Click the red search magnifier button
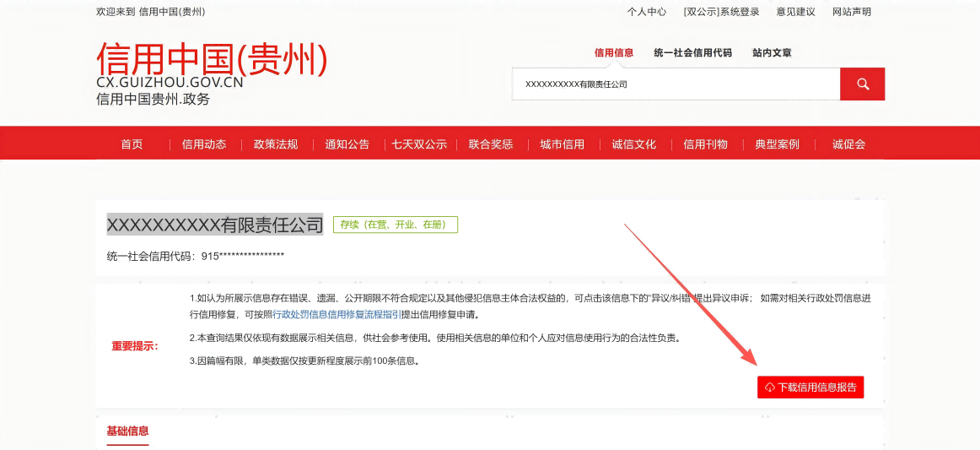980x450 pixels. [862, 84]
